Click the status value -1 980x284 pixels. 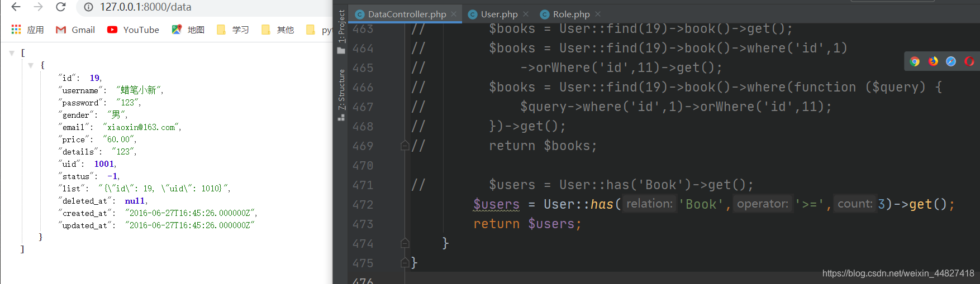coord(112,176)
